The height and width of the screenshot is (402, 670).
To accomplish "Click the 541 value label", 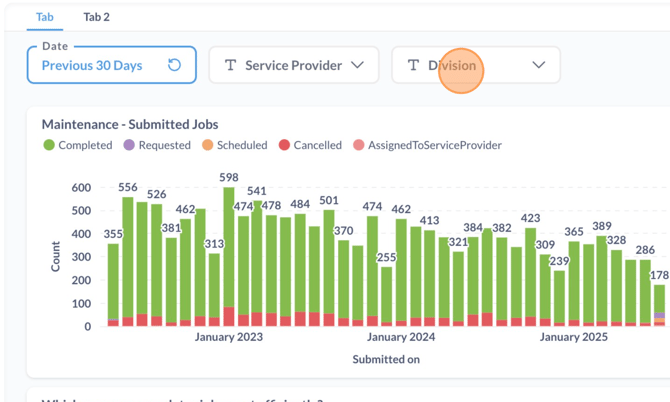I will tap(256, 191).
